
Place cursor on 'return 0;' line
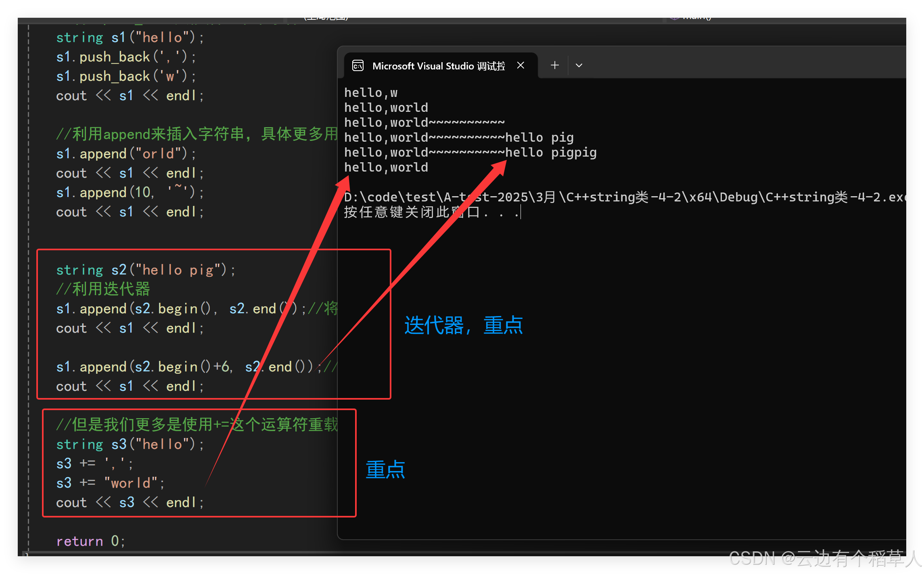[91, 541]
